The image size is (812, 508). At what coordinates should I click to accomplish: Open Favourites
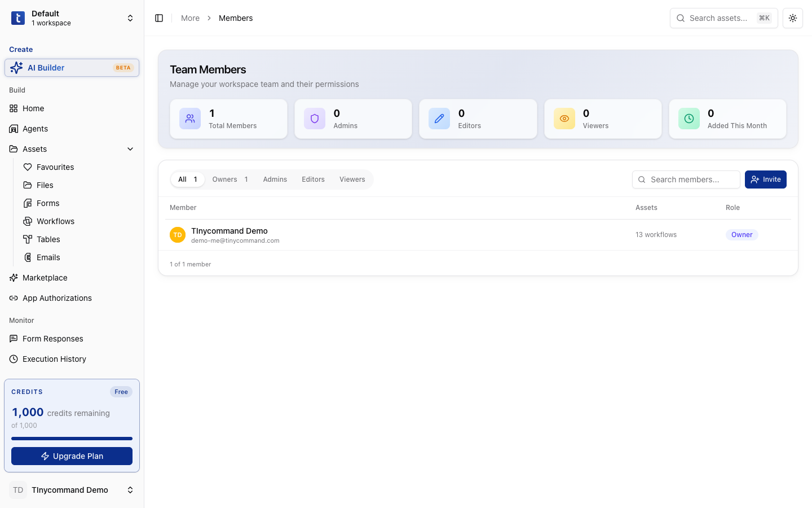pos(79,167)
